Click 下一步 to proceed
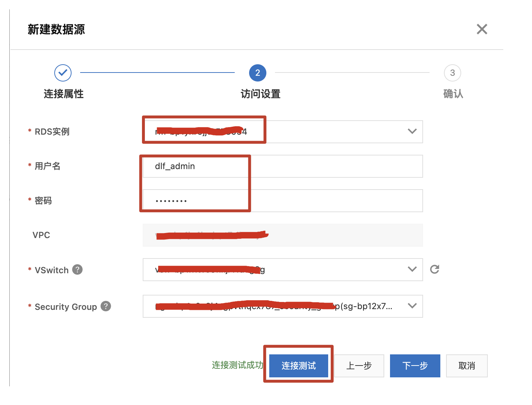The width and height of the screenshot is (532, 405). [x=415, y=366]
